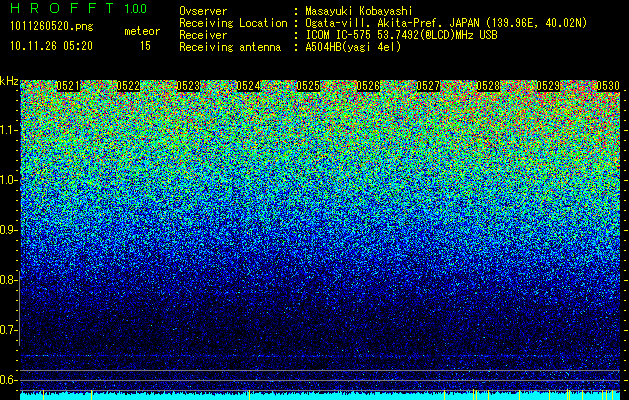Click the 'Receiving antenna' field label

point(230,47)
